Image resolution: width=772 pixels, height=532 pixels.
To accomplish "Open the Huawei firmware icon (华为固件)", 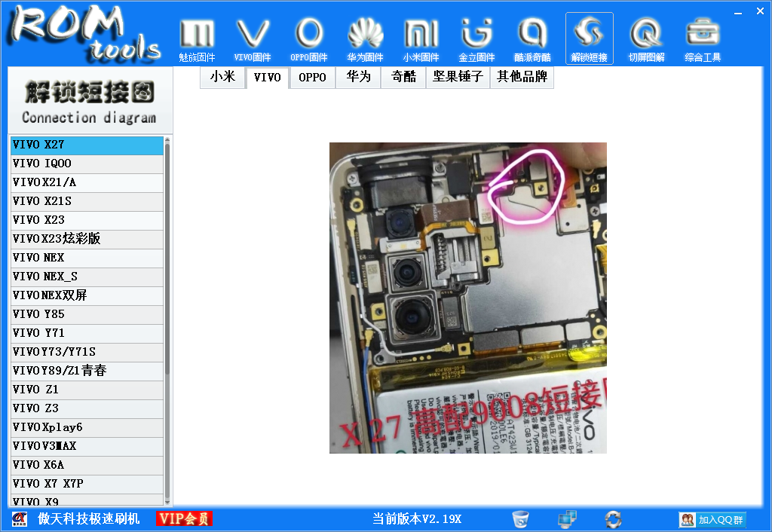I will point(365,41).
